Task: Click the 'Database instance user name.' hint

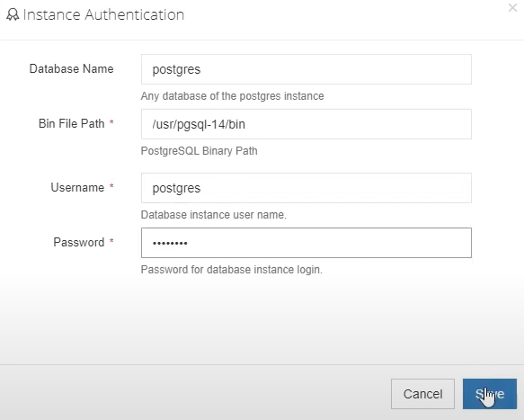Action: click(214, 215)
